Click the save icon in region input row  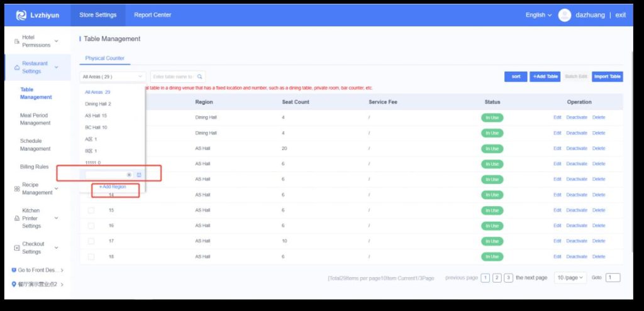tap(139, 175)
